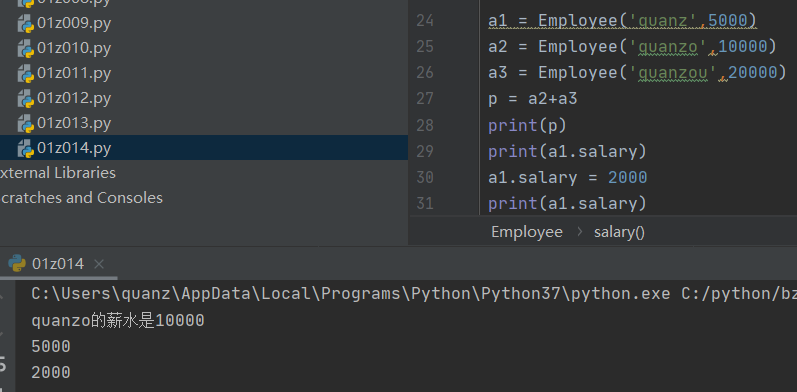This screenshot has width=797, height=392.
Task: Click the python.exe path in console output
Action: pos(351,294)
